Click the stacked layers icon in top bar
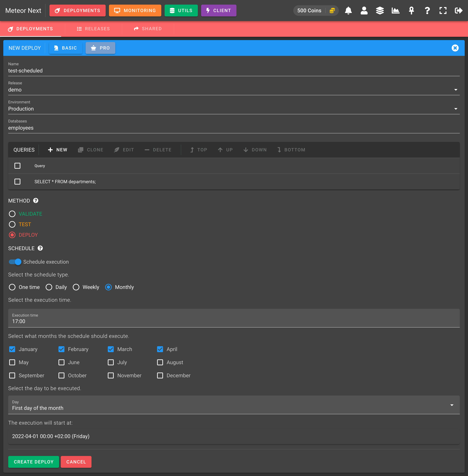This screenshot has width=468, height=476. [380, 11]
